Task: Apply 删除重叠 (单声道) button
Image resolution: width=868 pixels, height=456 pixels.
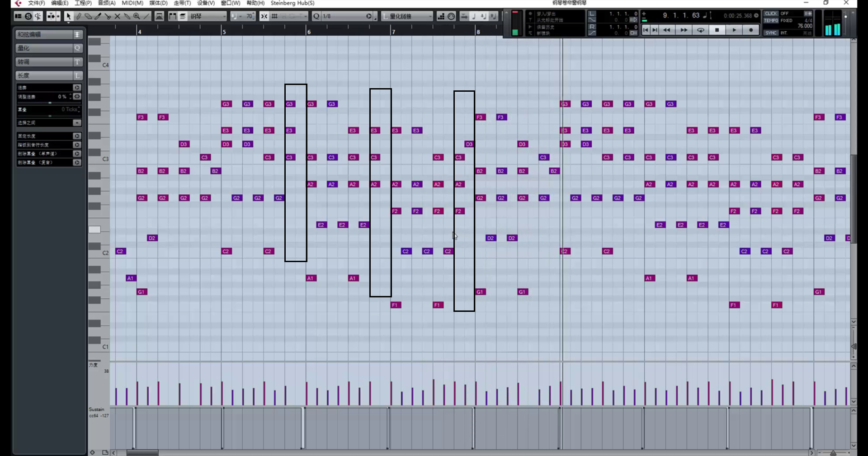Action: (77, 154)
